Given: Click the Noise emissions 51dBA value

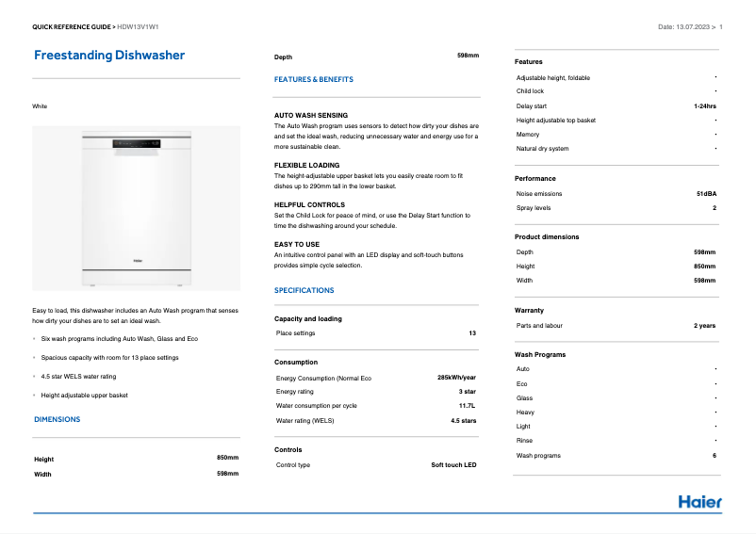Looking at the screenshot, I should (706, 193).
